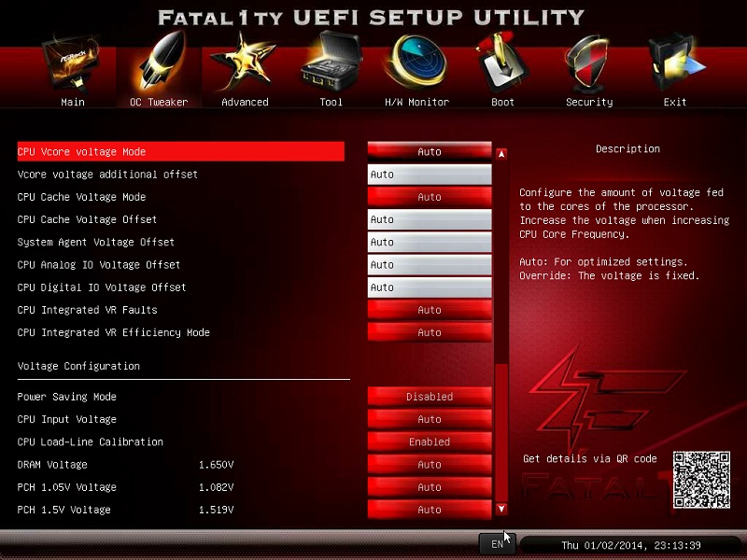Toggle Power Saving Mode Disabled setting
The image size is (747, 560).
(x=430, y=397)
